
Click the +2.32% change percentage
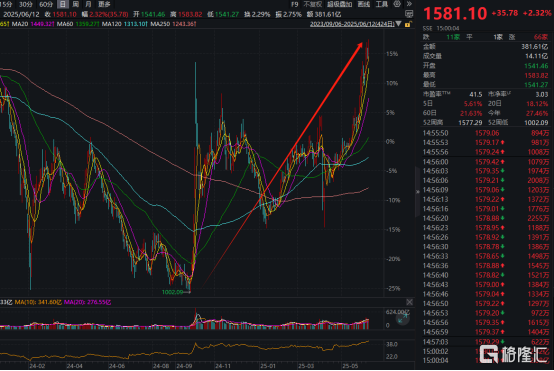coord(537,13)
